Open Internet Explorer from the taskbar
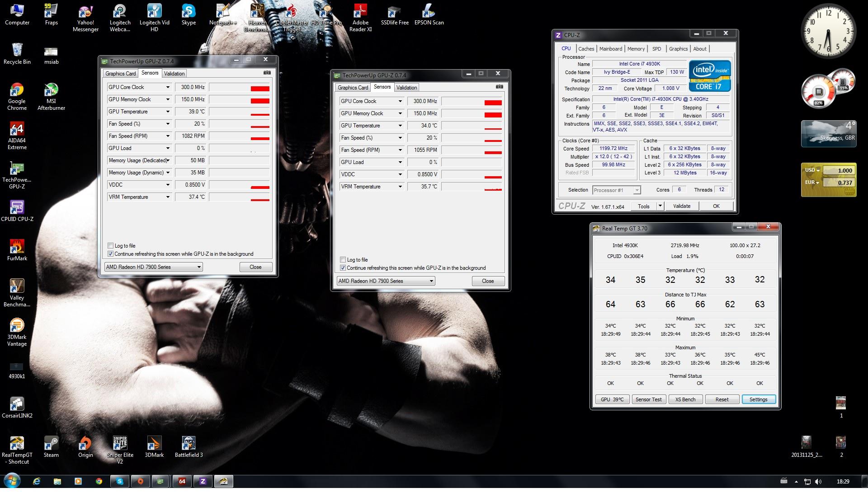 37,481
